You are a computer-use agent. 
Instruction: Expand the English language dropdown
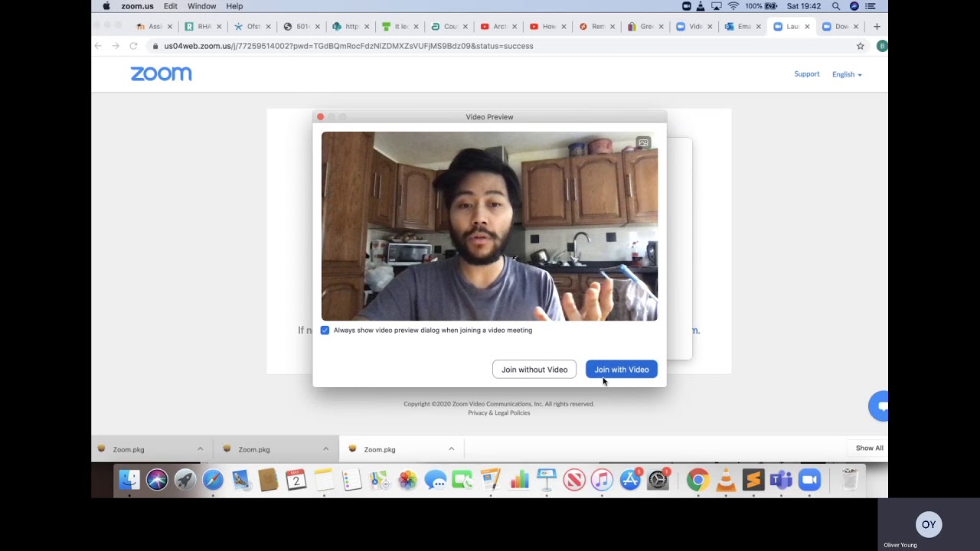pos(847,74)
